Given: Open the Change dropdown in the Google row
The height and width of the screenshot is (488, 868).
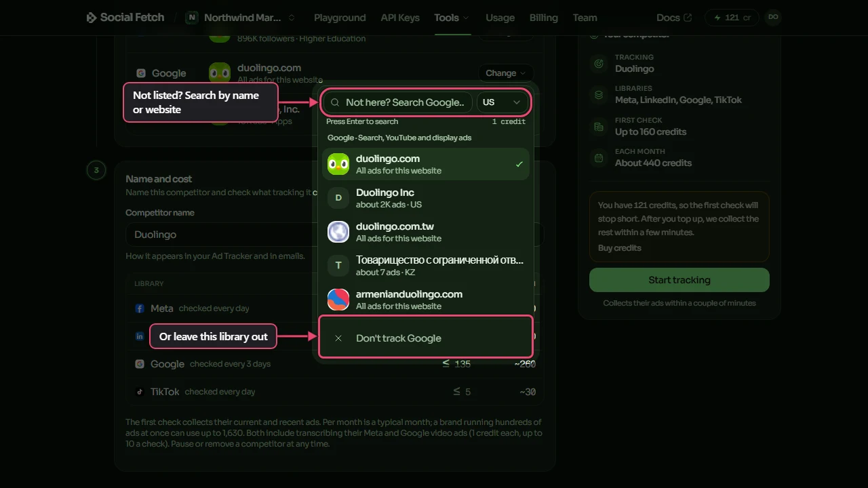Looking at the screenshot, I should 506,73.
